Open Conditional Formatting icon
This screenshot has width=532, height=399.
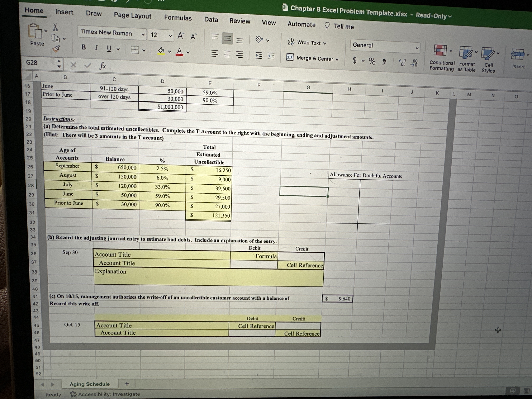440,50
